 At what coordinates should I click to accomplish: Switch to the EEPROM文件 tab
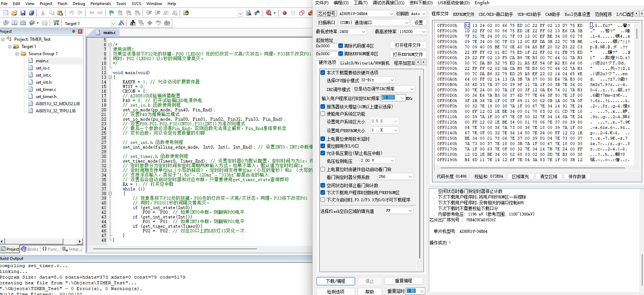(464, 14)
